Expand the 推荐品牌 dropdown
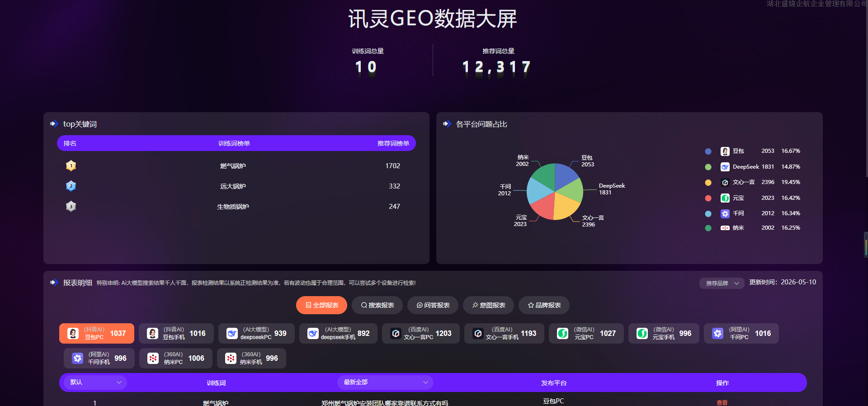The image size is (868, 406). pyautogui.click(x=722, y=283)
